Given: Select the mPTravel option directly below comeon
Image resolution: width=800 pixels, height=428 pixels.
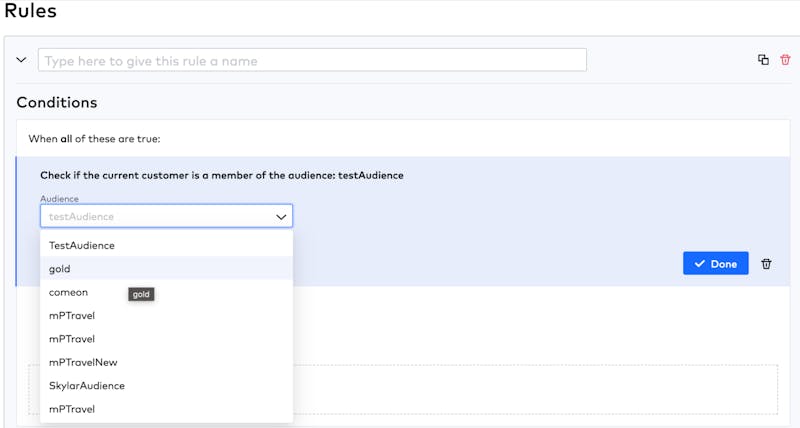Looking at the screenshot, I should point(166,316).
